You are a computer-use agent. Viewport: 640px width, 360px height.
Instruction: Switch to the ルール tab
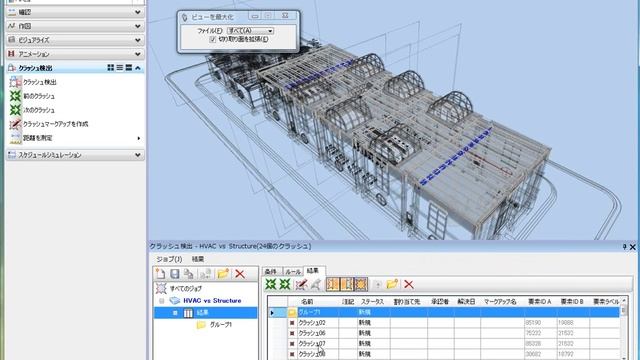(293, 271)
